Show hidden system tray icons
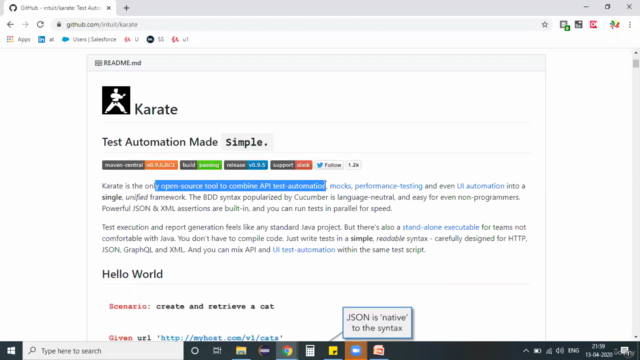This screenshot has height=360, width=640. pyautogui.click(x=526, y=351)
